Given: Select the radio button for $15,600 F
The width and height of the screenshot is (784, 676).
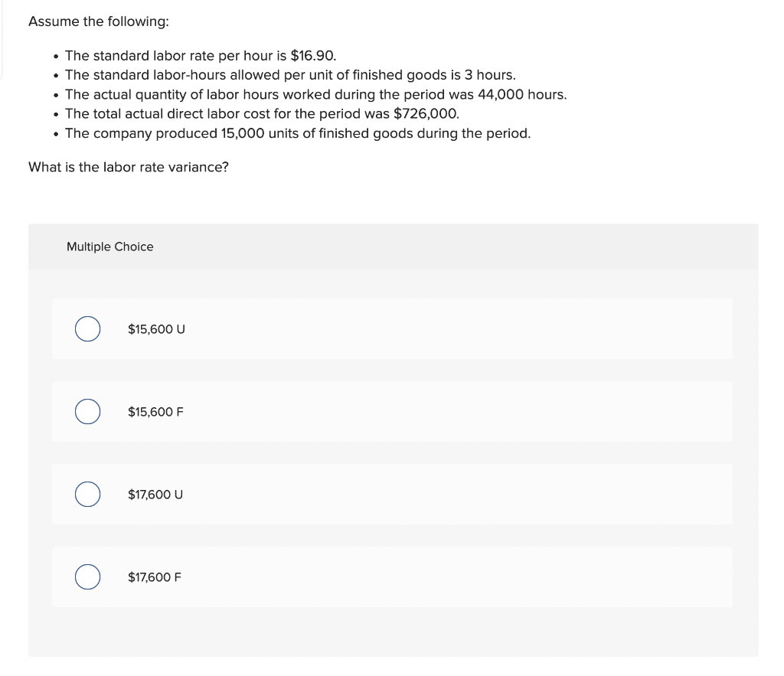Looking at the screenshot, I should coord(87,411).
